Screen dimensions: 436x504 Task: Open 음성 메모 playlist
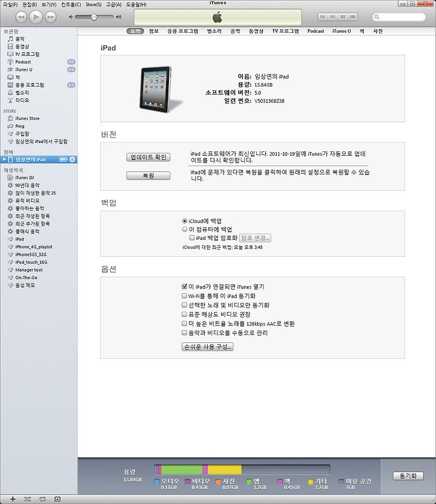(x=25, y=285)
